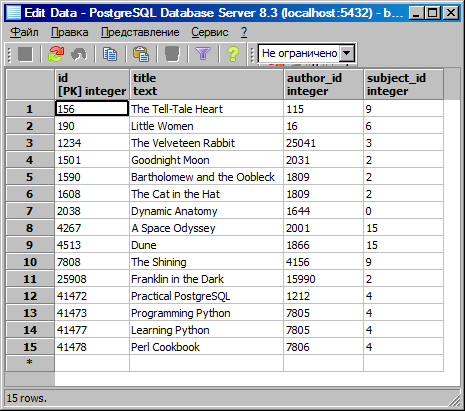Click the id column header
465x411 pixels.
tap(92, 84)
